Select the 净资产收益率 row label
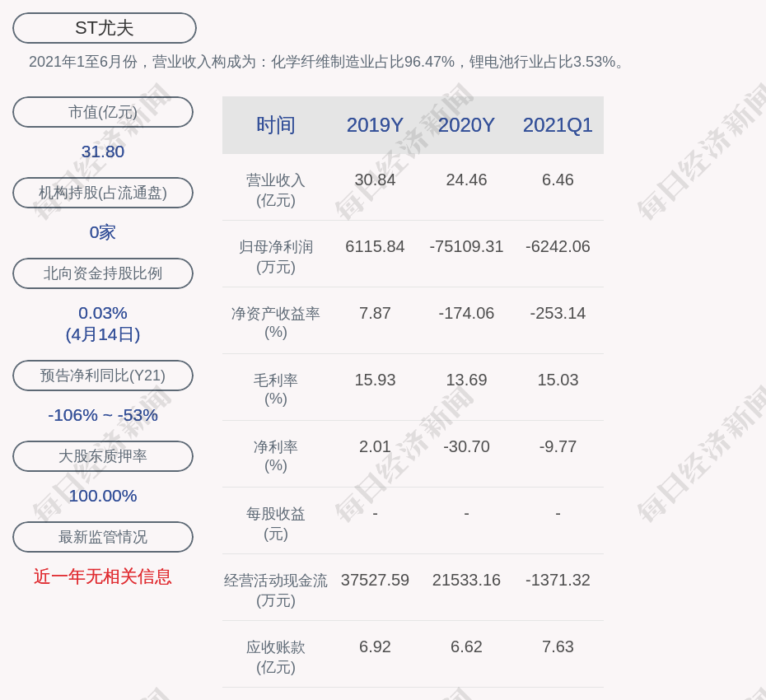This screenshot has height=700, width=766. pyautogui.click(x=276, y=322)
